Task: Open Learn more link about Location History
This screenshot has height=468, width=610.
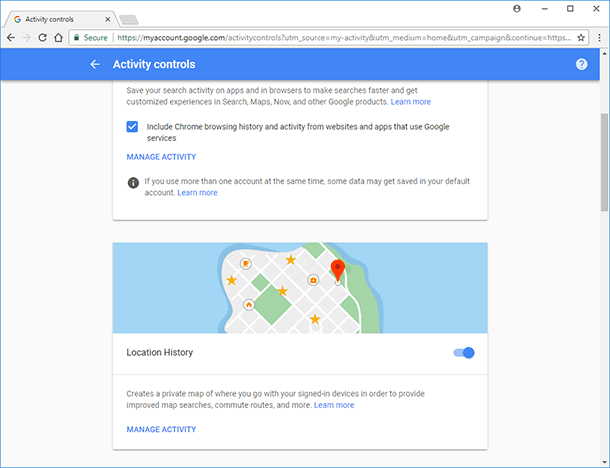Action: 334,405
